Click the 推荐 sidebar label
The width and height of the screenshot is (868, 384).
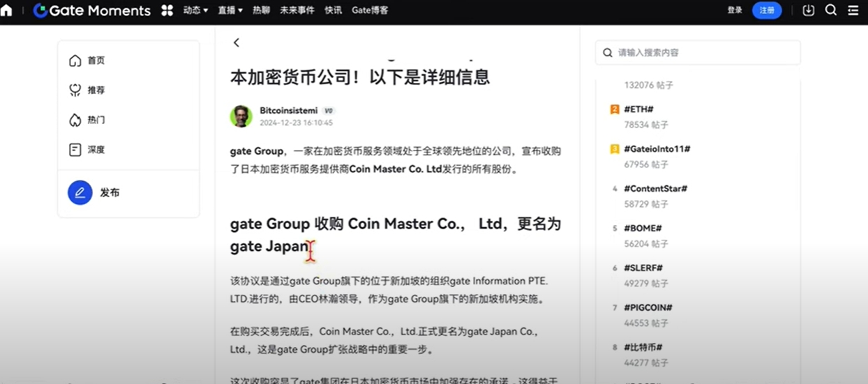96,91
